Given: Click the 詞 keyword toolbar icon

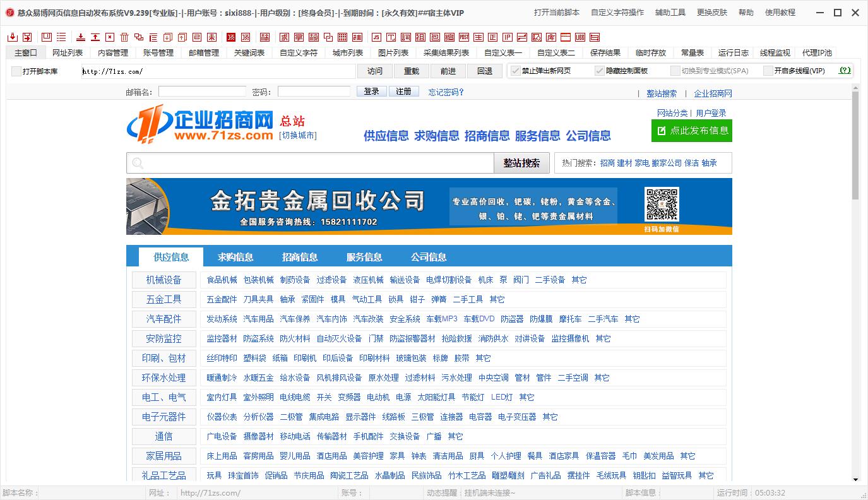Looking at the screenshot, I should (x=406, y=37).
